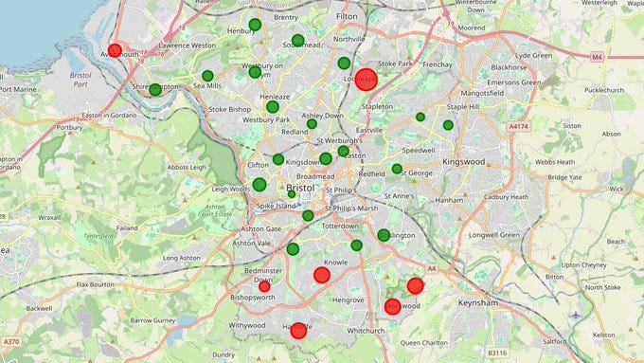644x363 pixels.
Task: Select the Pucklechurch label
Action: 604,90
